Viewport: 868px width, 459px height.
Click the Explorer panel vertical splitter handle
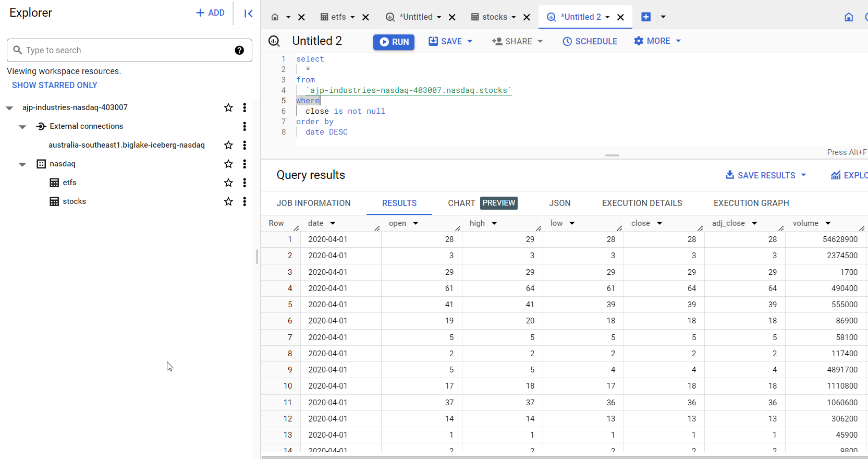pyautogui.click(x=257, y=257)
